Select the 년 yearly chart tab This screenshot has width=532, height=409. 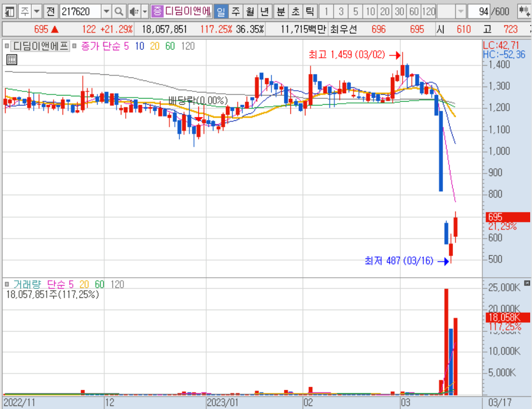click(x=264, y=12)
